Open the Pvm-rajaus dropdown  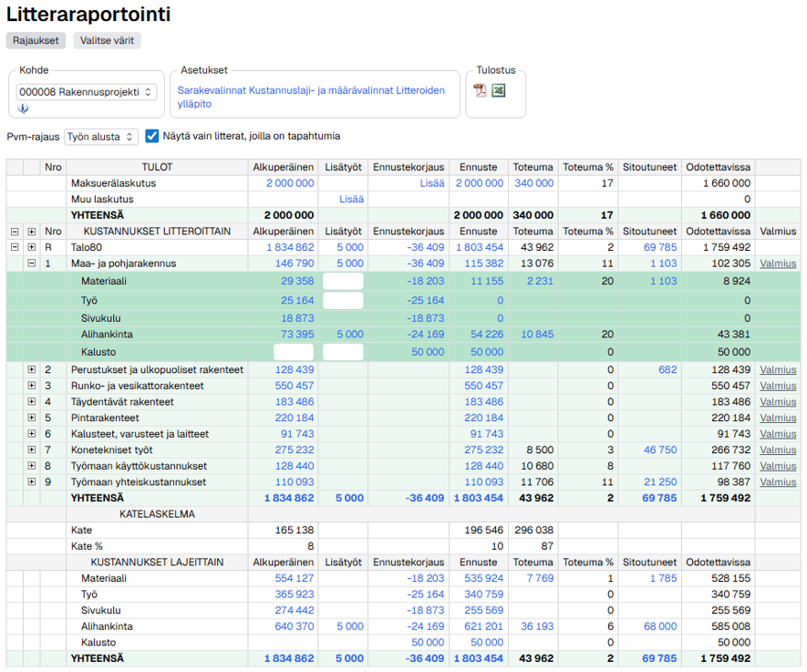click(101, 137)
